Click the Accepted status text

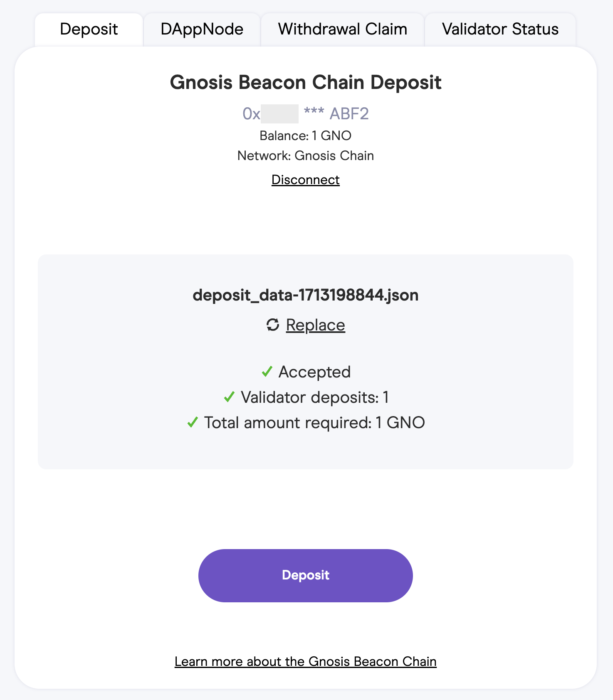(314, 372)
